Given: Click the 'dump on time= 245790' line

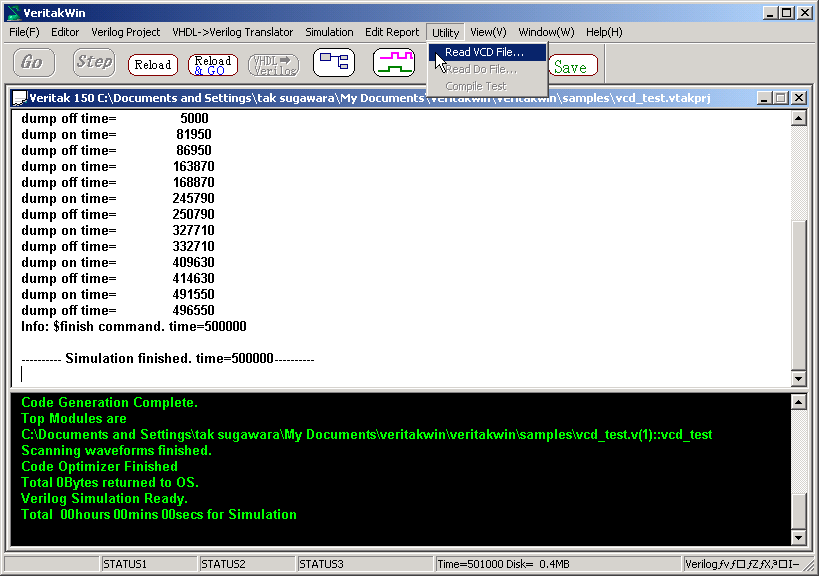Looking at the screenshot, I should pos(118,198).
